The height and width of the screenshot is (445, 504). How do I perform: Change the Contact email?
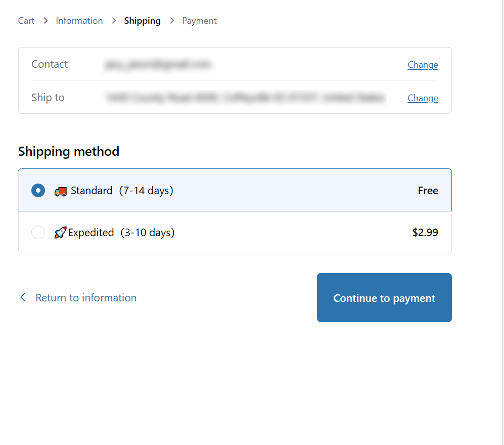pos(423,65)
